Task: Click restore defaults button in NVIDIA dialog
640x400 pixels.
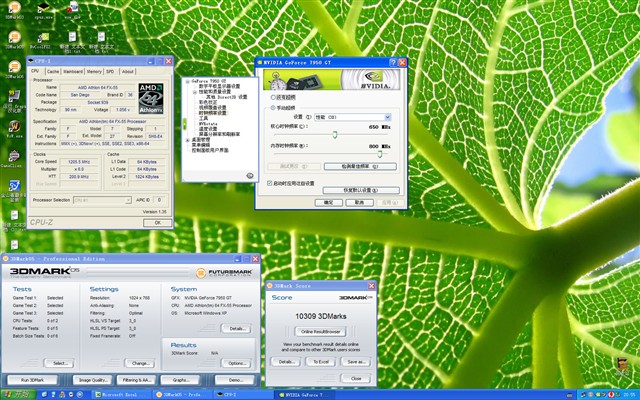Action: [x=361, y=190]
